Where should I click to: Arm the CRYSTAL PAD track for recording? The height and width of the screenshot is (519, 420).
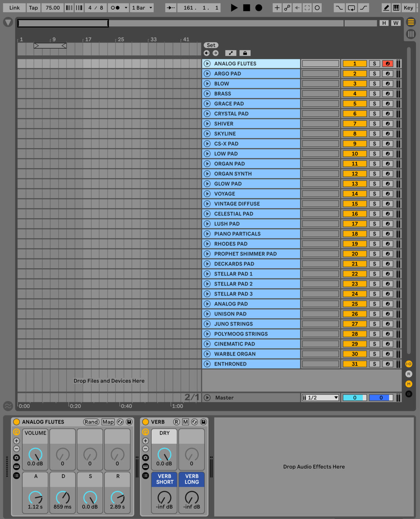click(x=388, y=114)
